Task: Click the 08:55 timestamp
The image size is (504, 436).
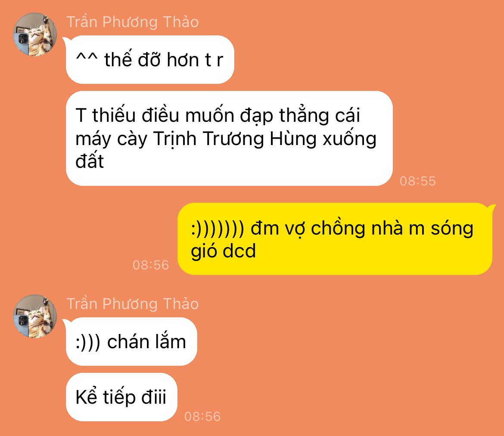Action: [x=417, y=181]
